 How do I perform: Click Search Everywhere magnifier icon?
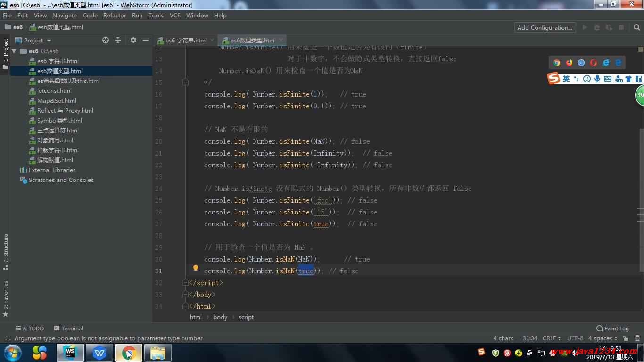coord(636,27)
